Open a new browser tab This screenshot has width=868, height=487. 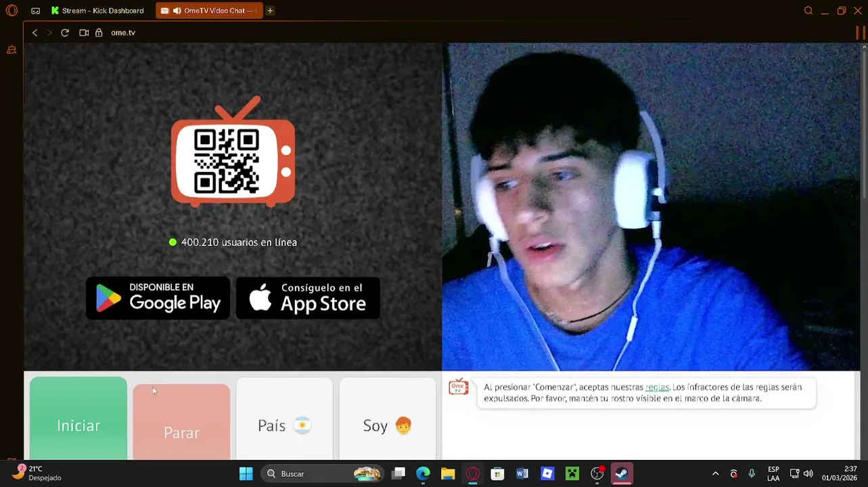[270, 11]
